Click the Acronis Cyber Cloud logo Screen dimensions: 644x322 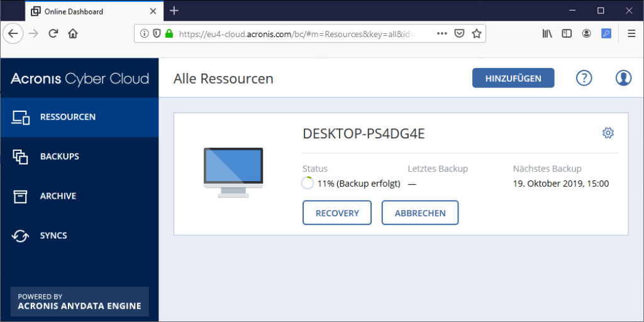[x=80, y=79]
